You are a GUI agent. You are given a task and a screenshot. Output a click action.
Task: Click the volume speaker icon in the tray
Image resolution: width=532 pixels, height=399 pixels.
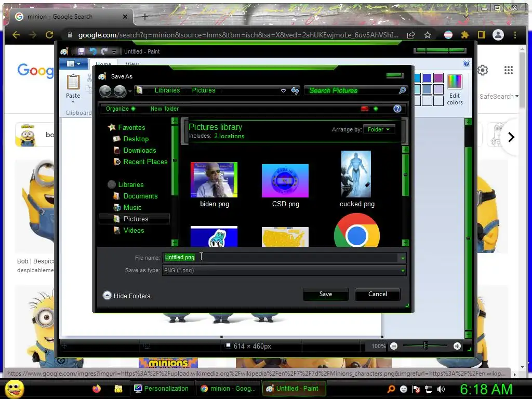click(441, 389)
